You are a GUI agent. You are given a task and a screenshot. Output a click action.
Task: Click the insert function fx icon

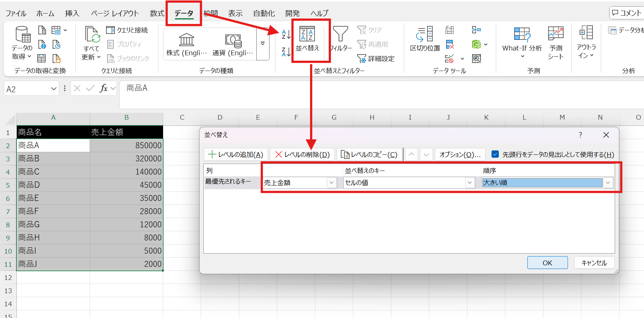tap(103, 88)
